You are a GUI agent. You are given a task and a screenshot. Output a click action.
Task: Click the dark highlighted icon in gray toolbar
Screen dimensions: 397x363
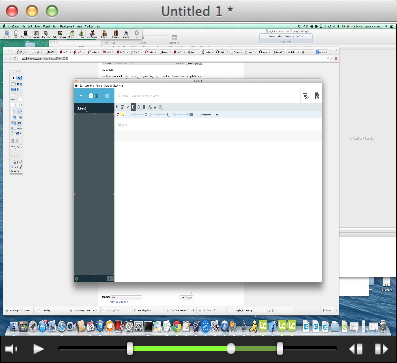tap(133, 107)
